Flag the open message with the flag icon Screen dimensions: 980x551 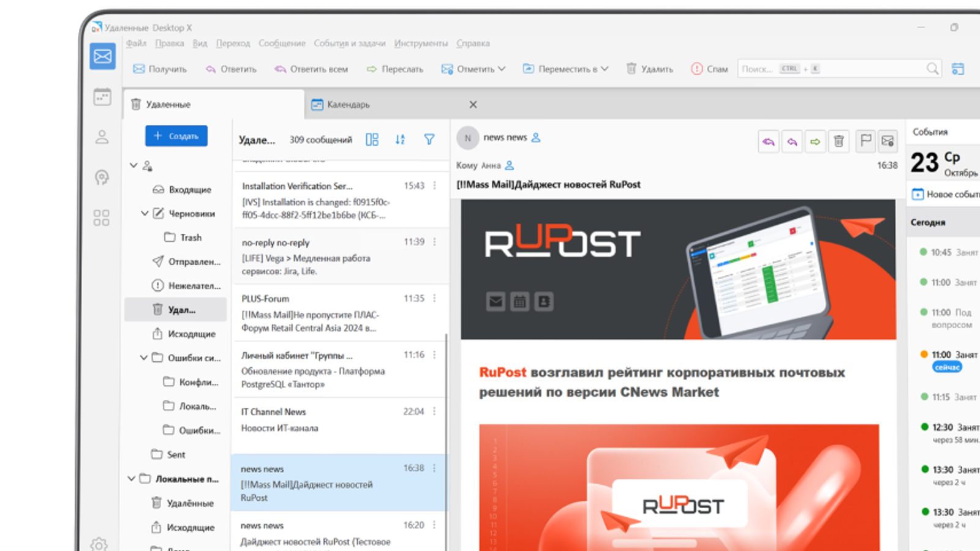click(x=865, y=141)
